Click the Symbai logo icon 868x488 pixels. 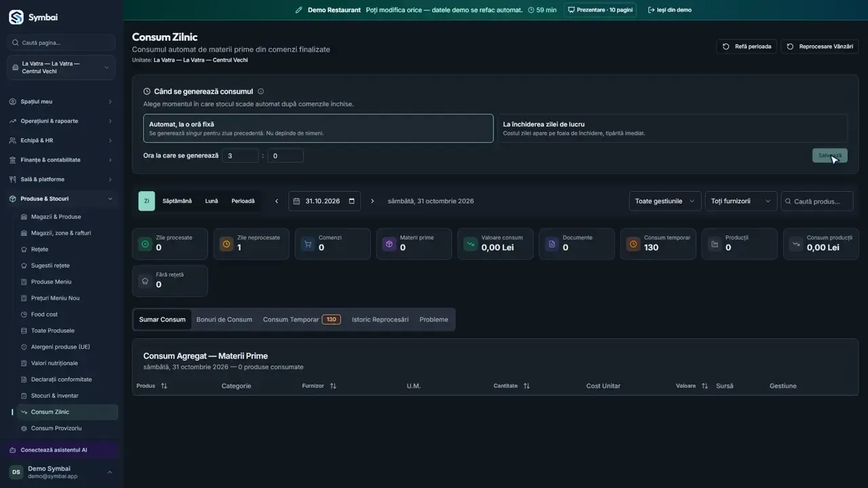pos(16,18)
